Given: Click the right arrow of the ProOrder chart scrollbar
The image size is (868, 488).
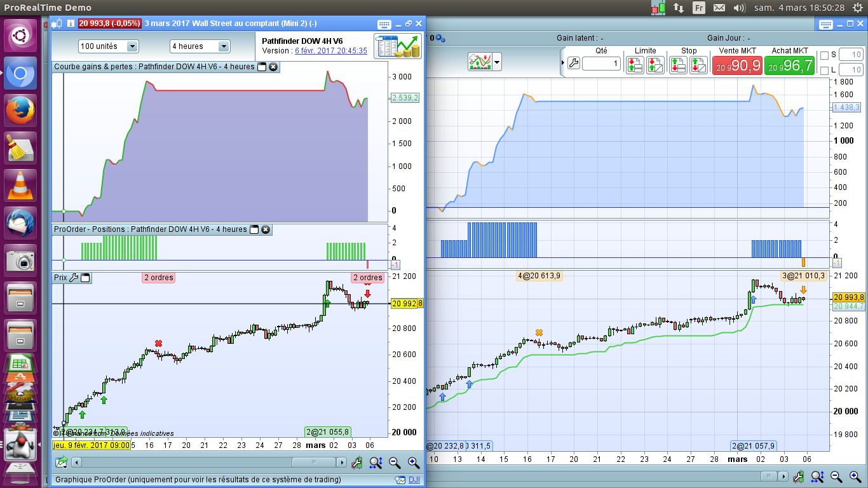Looking at the screenshot, I should click(x=341, y=463).
